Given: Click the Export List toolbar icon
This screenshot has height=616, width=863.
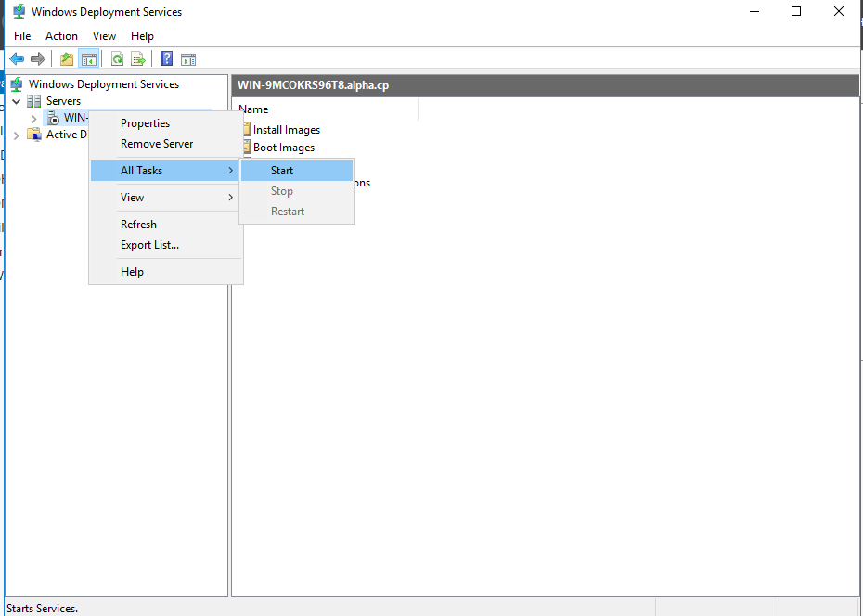Looking at the screenshot, I should tap(138, 58).
